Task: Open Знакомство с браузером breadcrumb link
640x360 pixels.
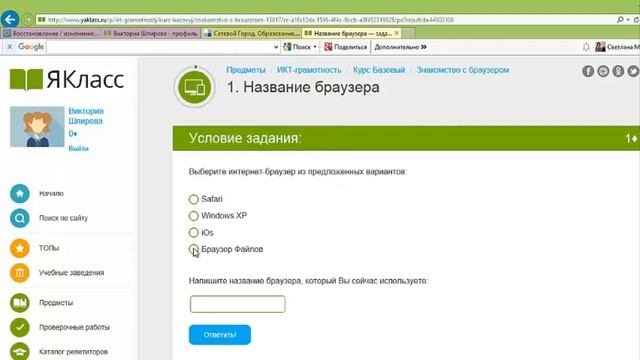Action: [462, 70]
